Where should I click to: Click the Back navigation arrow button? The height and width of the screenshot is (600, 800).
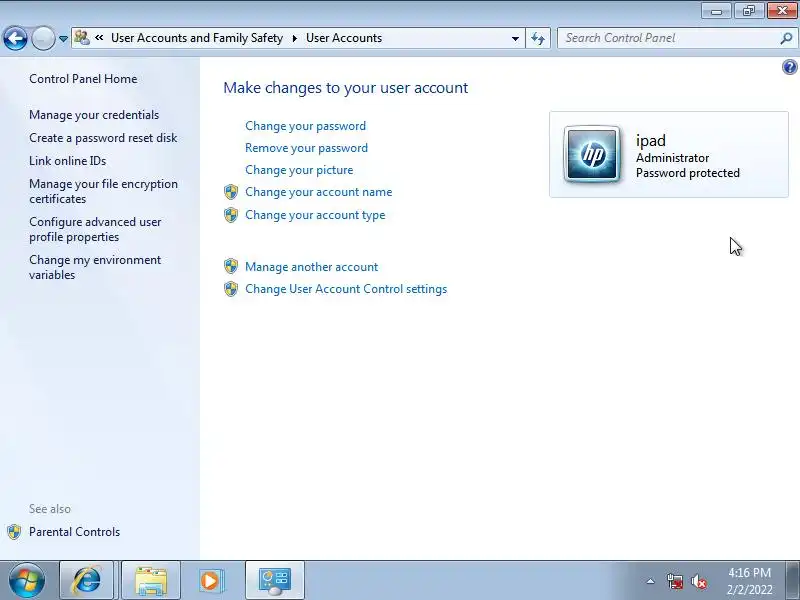(15, 38)
